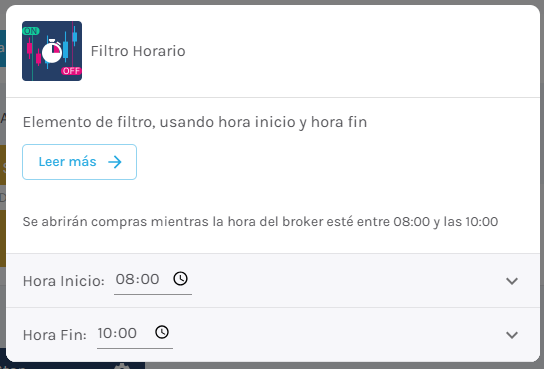This screenshot has width=544, height=369.
Task: Click the Hora Fin label
Action: point(54,335)
